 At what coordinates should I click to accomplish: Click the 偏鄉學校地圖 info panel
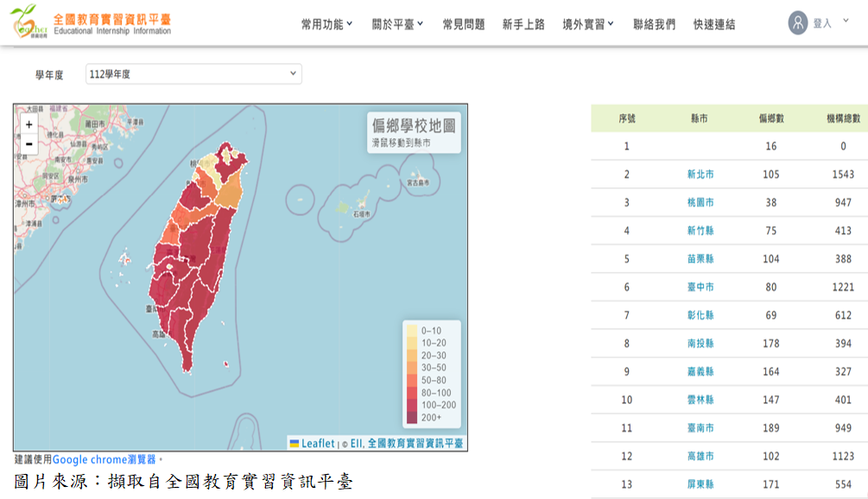414,132
